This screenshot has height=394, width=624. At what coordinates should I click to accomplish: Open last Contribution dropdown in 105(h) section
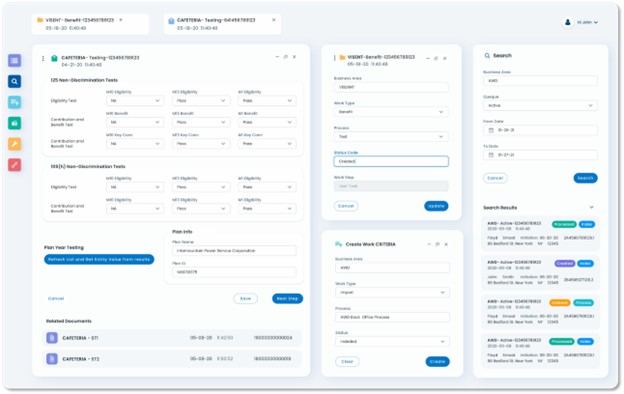coord(267,209)
